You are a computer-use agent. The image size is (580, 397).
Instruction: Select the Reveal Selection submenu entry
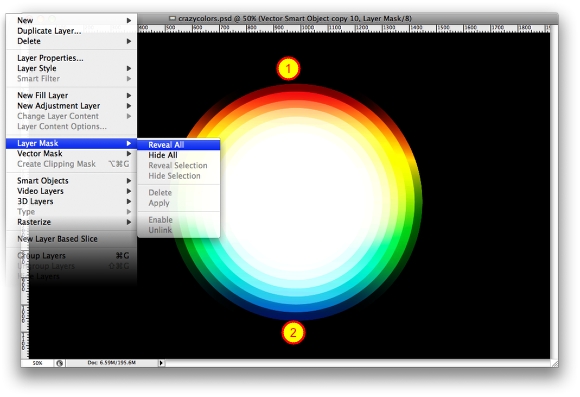click(x=179, y=165)
